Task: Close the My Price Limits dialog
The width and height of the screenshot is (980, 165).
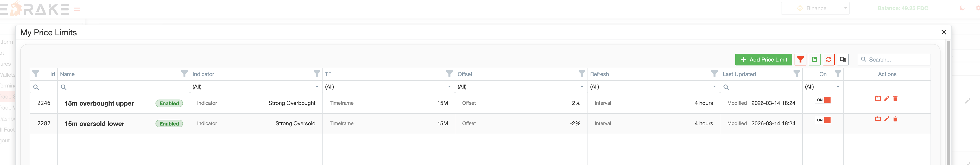Action: [x=943, y=32]
